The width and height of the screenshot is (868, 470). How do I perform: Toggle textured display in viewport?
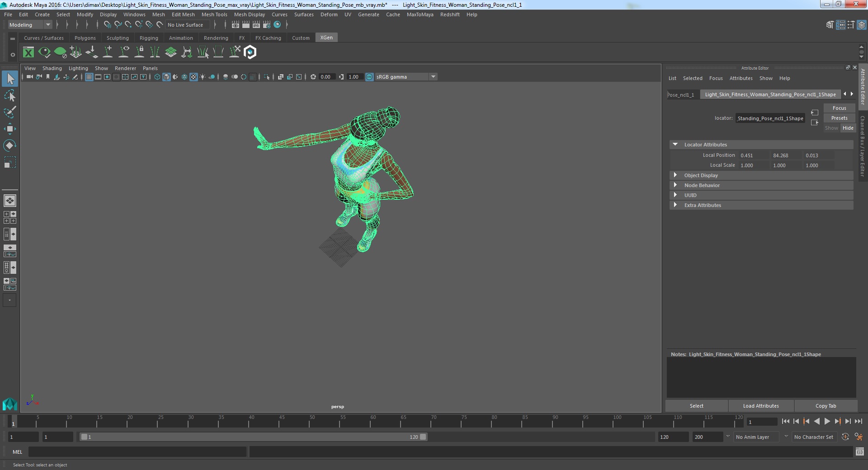[x=193, y=77]
